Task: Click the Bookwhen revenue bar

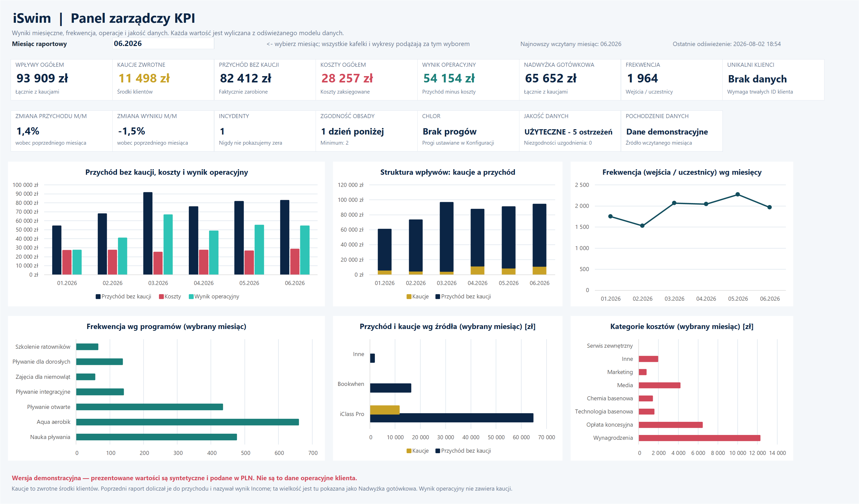Action: [x=391, y=388]
